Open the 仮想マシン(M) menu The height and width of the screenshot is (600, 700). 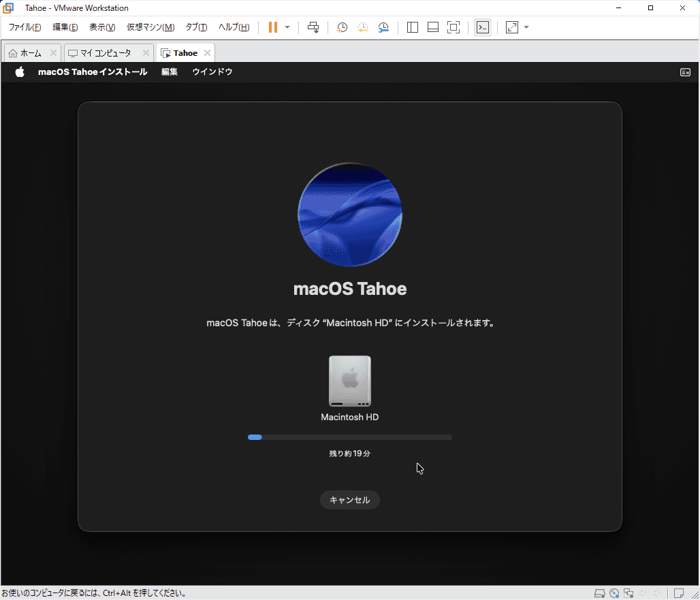(x=150, y=27)
